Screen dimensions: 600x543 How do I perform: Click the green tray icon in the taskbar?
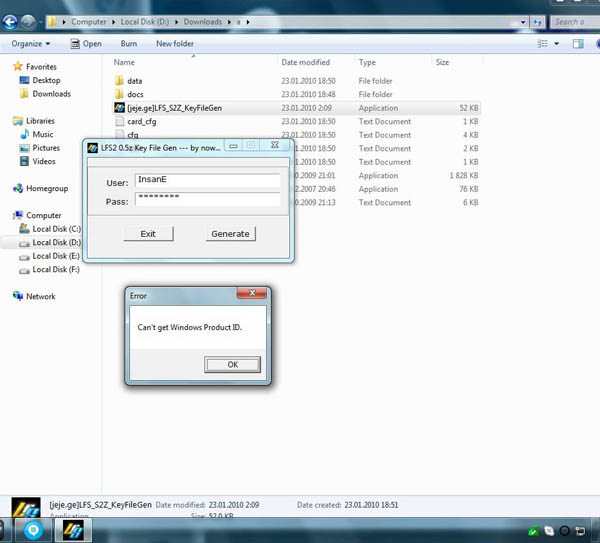click(x=533, y=531)
